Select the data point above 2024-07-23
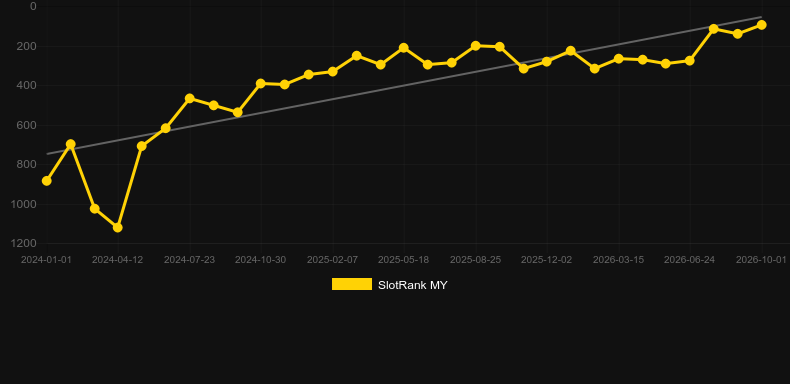The width and height of the screenshot is (790, 384). (x=189, y=98)
